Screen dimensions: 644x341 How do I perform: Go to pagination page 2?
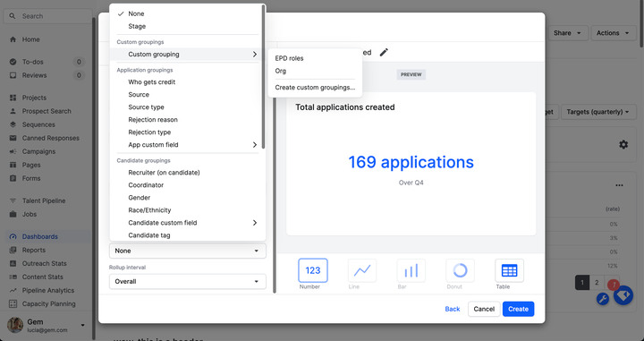[597, 283]
